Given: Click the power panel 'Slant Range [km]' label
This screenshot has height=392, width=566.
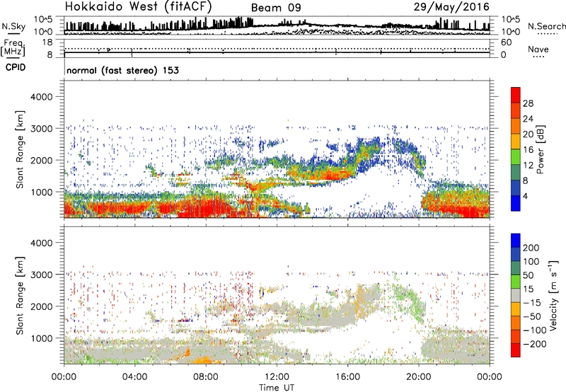Looking at the screenshot, I should pyautogui.click(x=20, y=149).
